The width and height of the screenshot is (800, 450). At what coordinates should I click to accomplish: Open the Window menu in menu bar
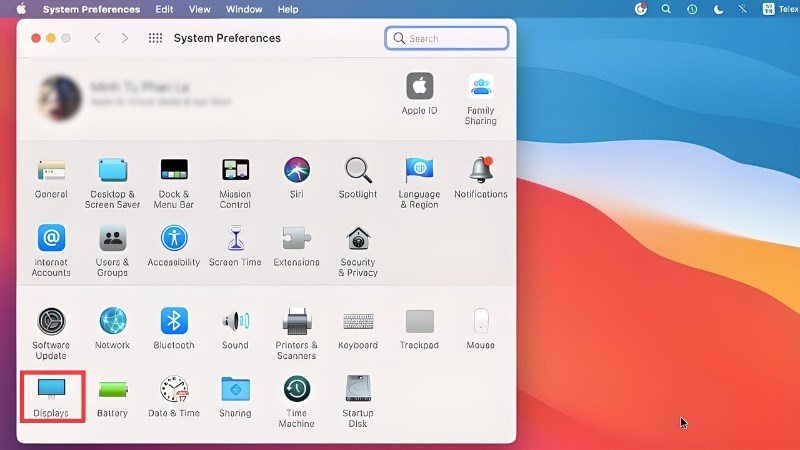244,9
